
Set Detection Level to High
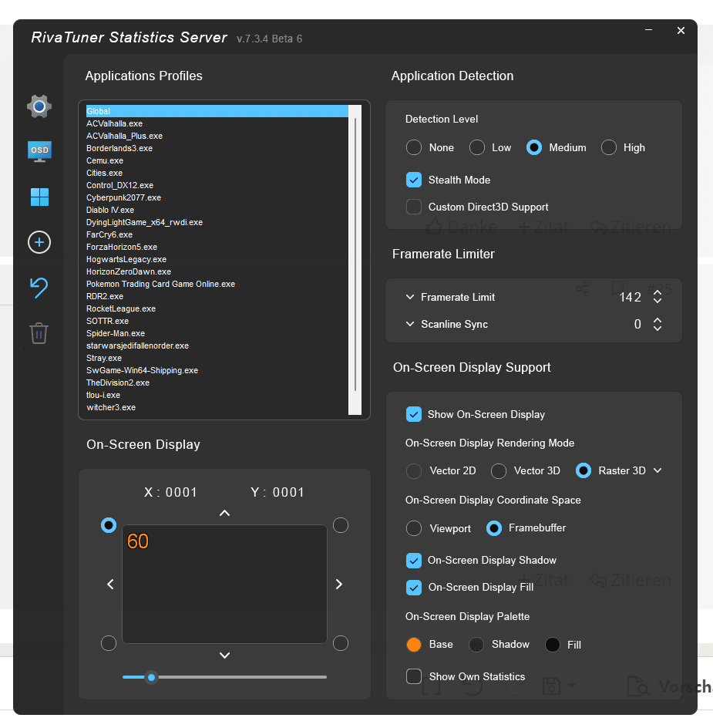[x=609, y=147]
